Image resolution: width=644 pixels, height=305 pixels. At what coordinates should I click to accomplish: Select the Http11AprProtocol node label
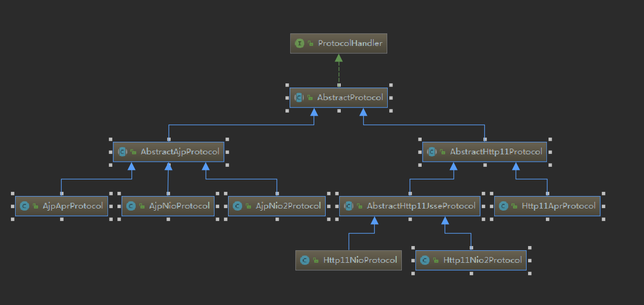pos(558,206)
